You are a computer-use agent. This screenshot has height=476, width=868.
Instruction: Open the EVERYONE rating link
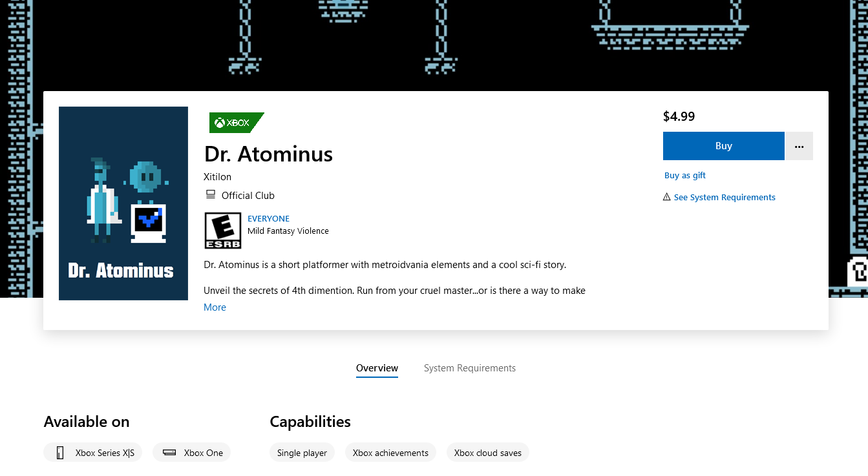[x=268, y=219]
